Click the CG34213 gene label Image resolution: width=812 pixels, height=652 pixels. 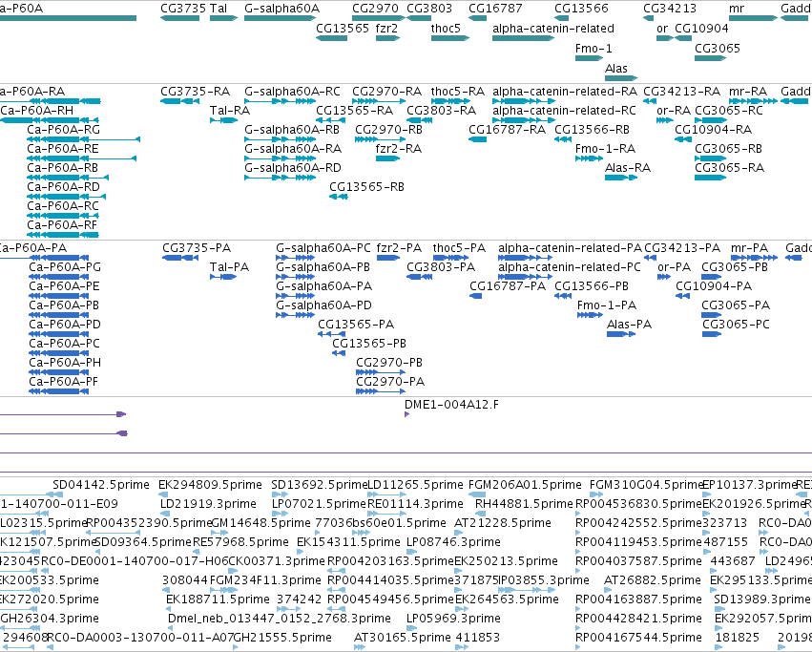[x=670, y=9]
